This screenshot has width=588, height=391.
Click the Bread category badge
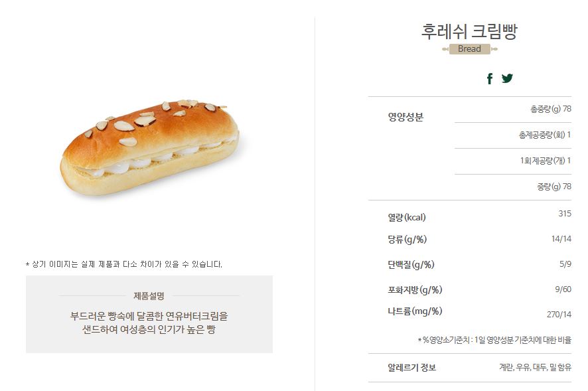pos(469,48)
